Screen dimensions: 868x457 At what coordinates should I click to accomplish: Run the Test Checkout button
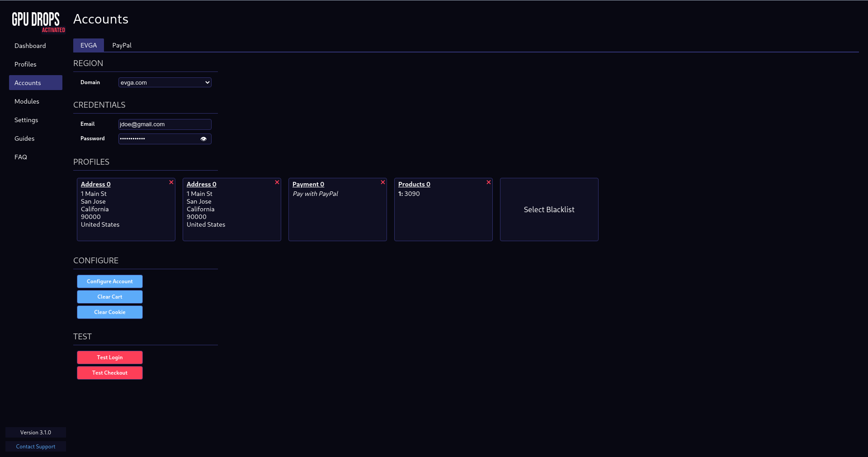[x=110, y=373]
